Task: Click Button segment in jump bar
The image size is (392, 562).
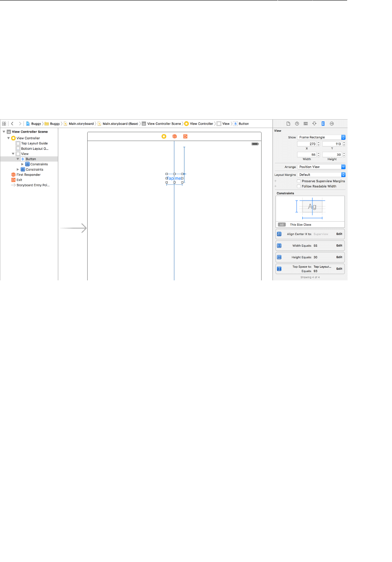Action: pos(241,124)
